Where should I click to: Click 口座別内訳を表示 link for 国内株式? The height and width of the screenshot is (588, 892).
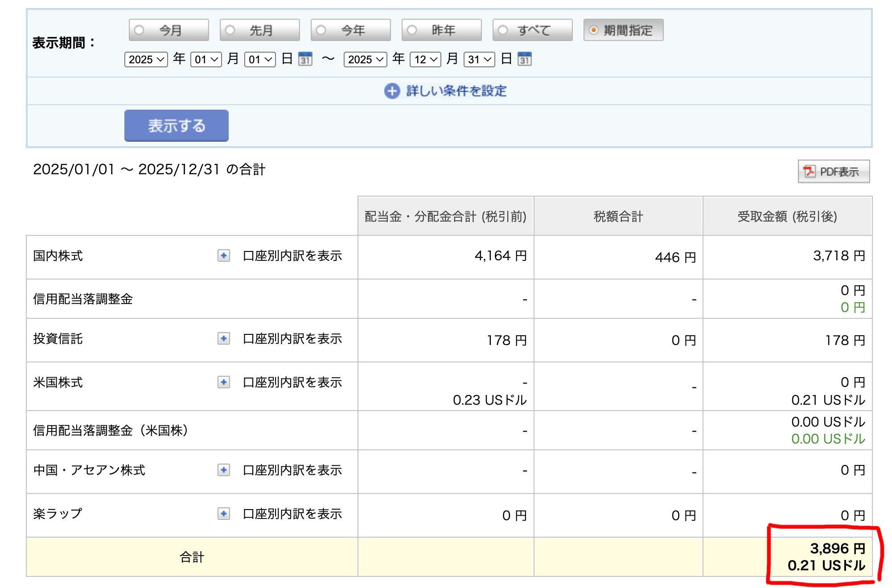(x=292, y=255)
